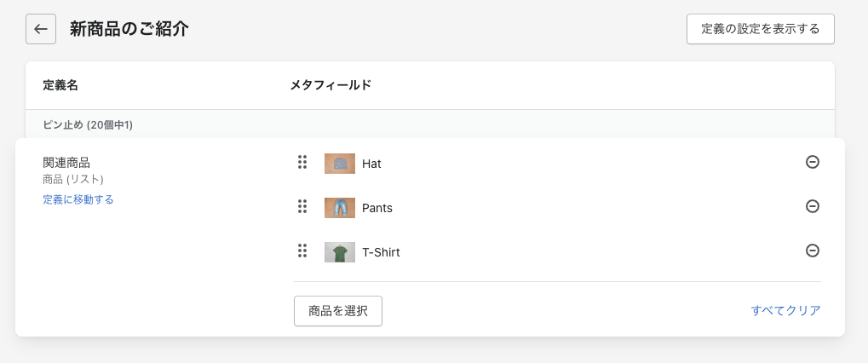
Task: Click the drag handle beside Hat
Action: click(302, 163)
